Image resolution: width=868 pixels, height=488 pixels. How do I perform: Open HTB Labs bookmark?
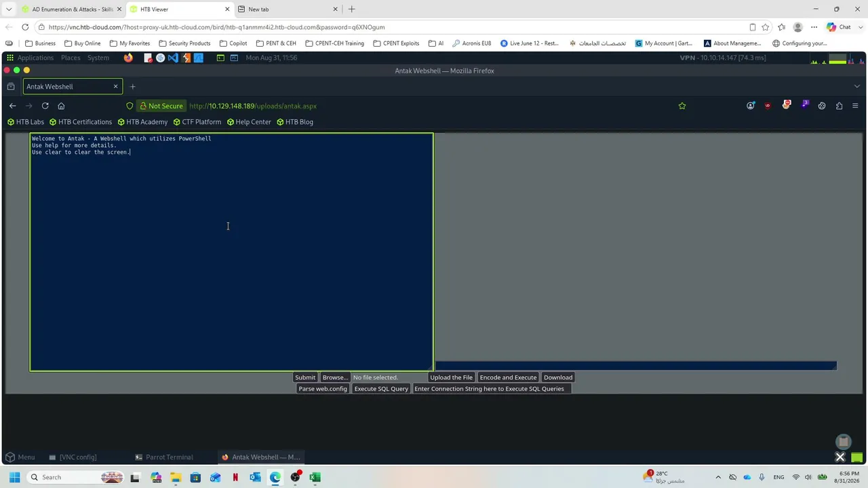point(26,122)
